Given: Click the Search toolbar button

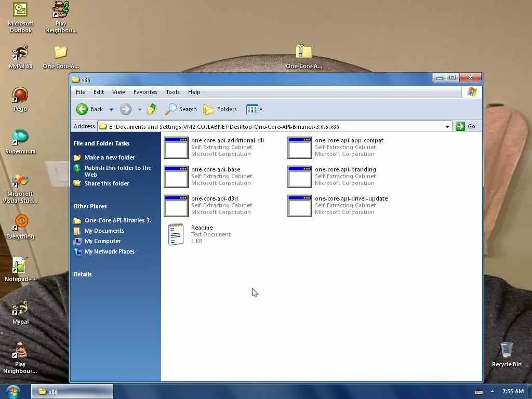Looking at the screenshot, I should (181, 109).
